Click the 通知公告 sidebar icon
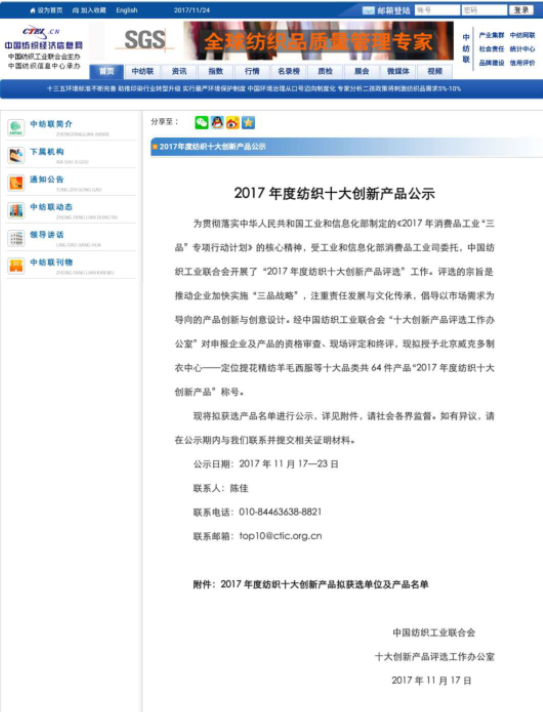Image resolution: width=543 pixels, height=712 pixels. tap(16, 183)
